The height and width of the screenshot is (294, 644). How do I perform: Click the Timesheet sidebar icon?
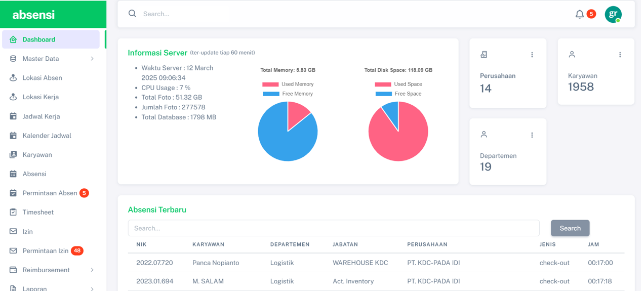[x=13, y=213]
